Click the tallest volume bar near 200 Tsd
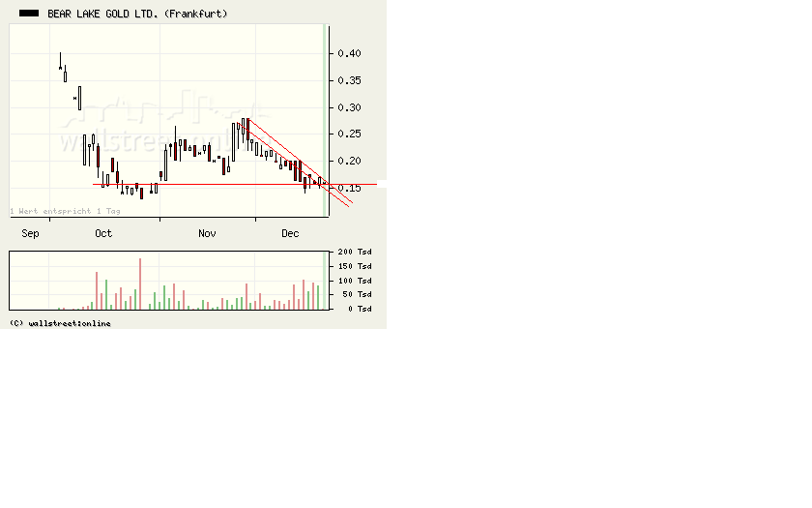This screenshot has height=508, width=812. (140, 284)
